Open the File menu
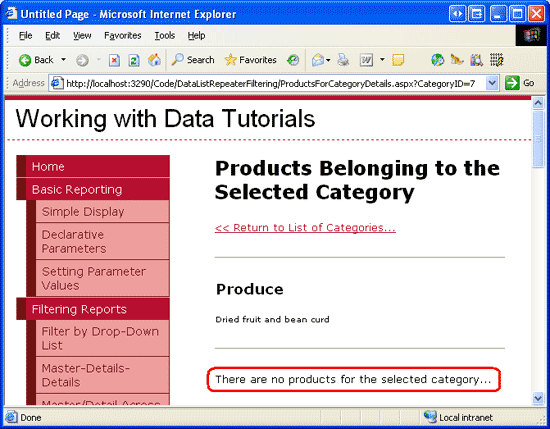 coord(25,35)
